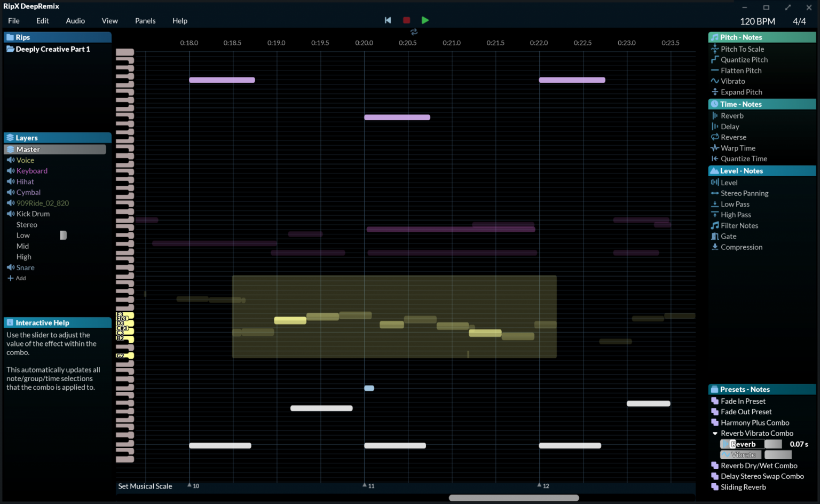Mute the Kick Drum layer
Screen dimensions: 820x504
(x=11, y=214)
